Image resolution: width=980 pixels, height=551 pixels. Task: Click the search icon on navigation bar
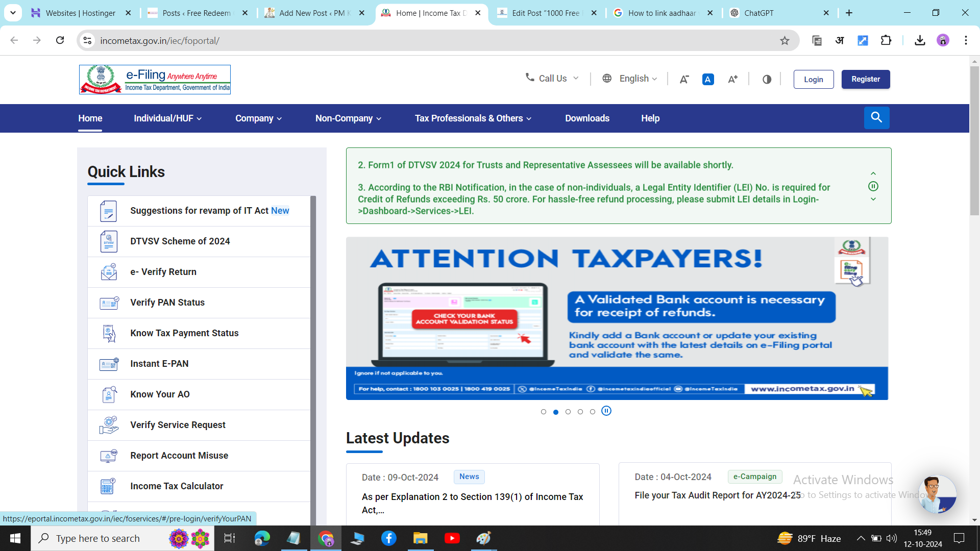pyautogui.click(x=876, y=118)
